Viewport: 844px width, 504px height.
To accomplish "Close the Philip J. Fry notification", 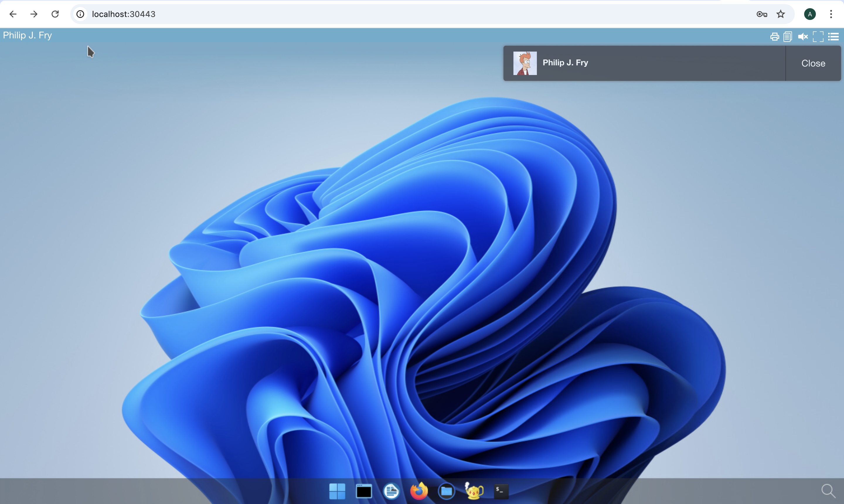I will 813,64.
